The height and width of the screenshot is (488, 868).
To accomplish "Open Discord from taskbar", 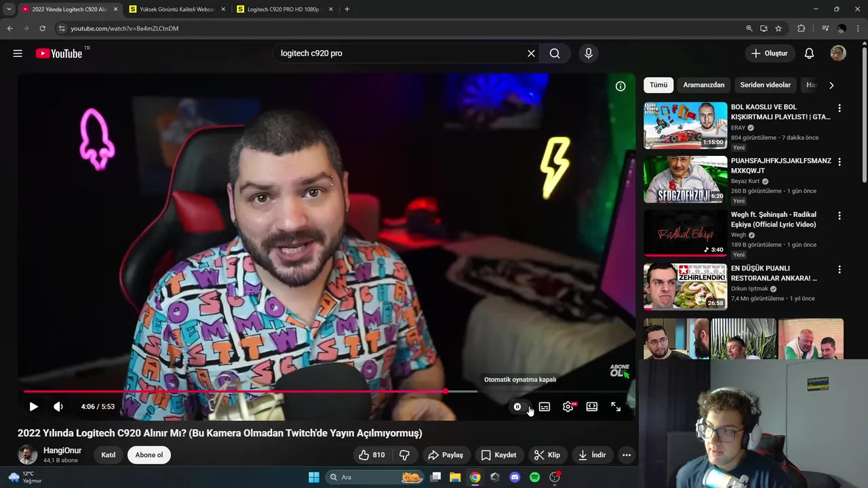I will pyautogui.click(x=515, y=477).
